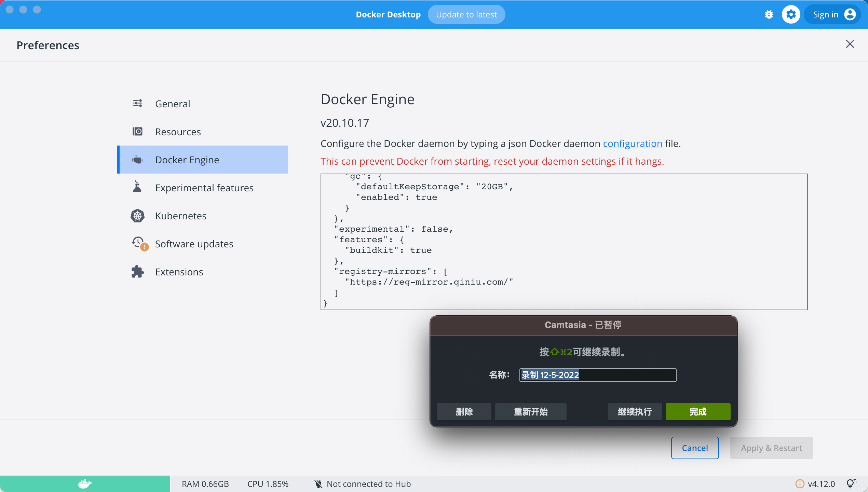
Task: Click Update to latest button
Action: point(466,14)
